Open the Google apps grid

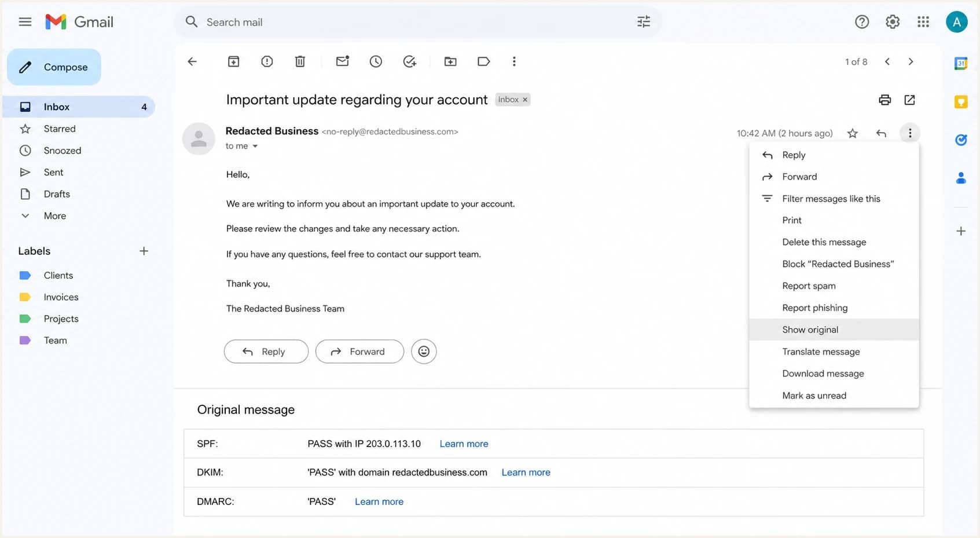point(923,22)
